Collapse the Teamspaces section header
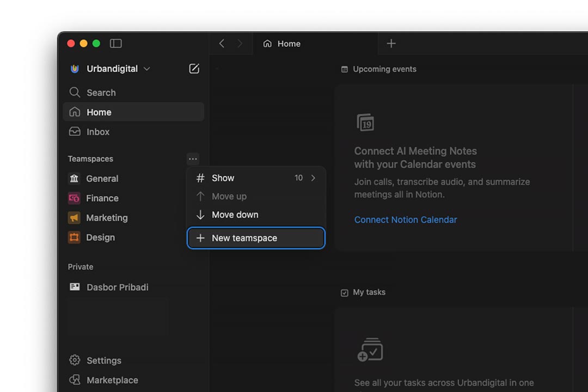 coord(90,158)
